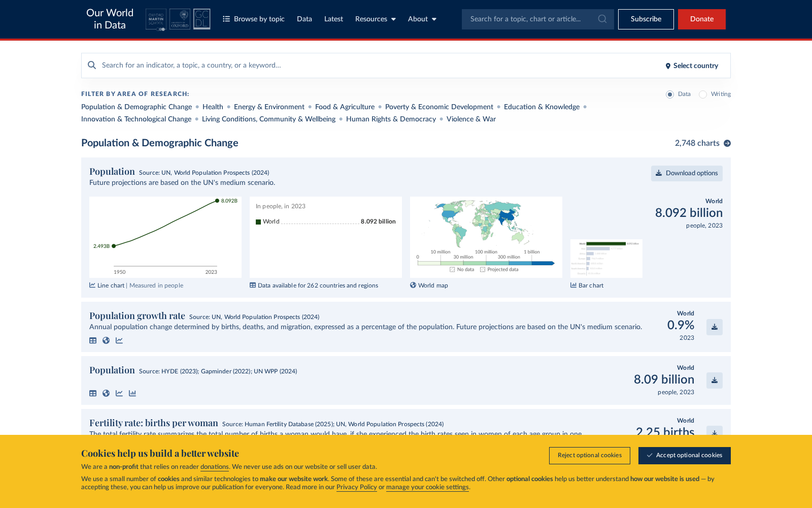
Task: Open the Privacy Policy link
Action: pos(356,487)
